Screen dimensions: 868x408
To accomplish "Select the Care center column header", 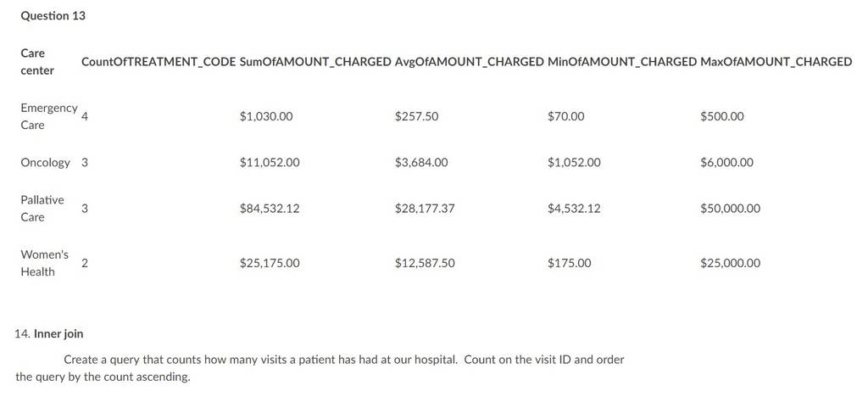I will click(37, 61).
